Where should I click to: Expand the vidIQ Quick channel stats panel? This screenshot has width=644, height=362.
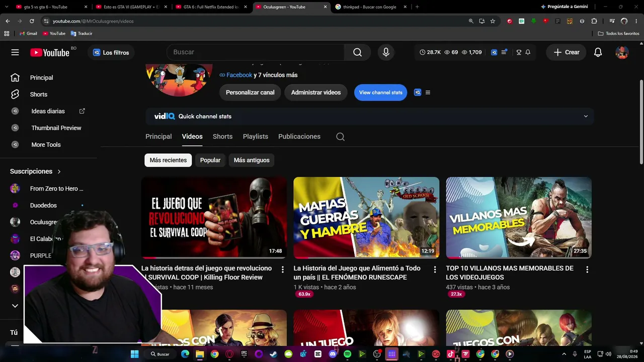click(586, 116)
